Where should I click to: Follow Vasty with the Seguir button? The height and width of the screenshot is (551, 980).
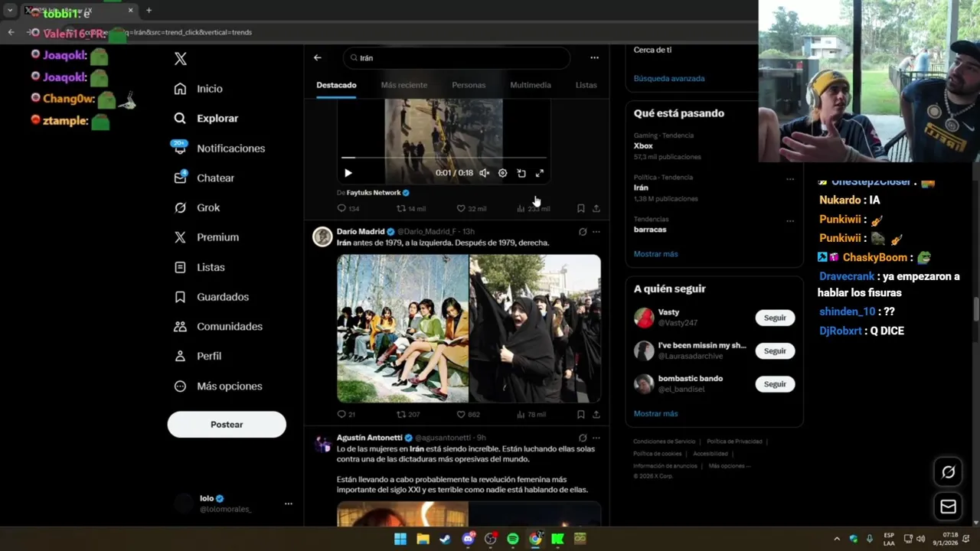[775, 318]
